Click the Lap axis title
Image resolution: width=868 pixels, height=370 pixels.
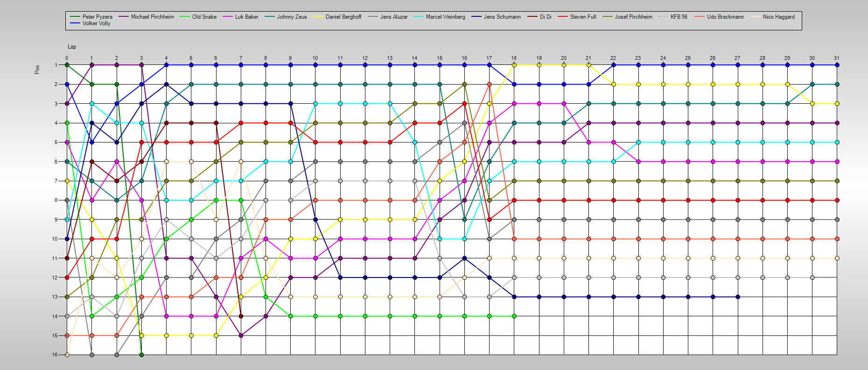[x=72, y=47]
